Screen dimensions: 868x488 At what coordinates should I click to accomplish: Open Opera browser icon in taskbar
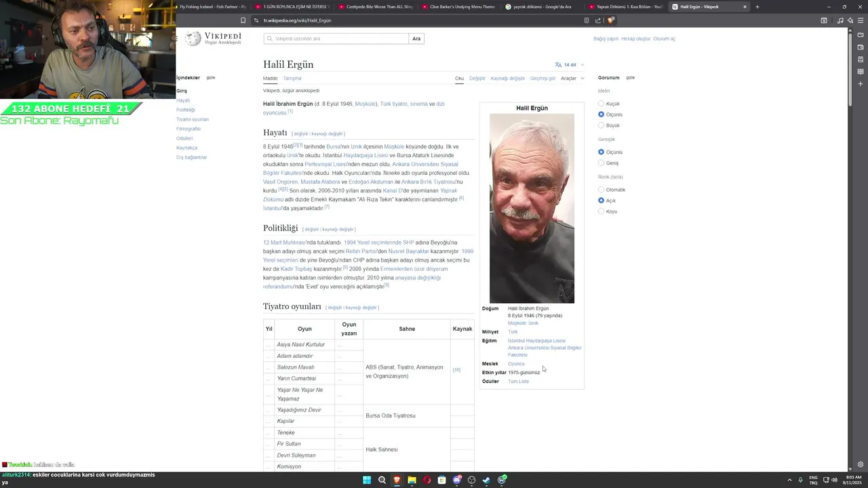pos(427,480)
